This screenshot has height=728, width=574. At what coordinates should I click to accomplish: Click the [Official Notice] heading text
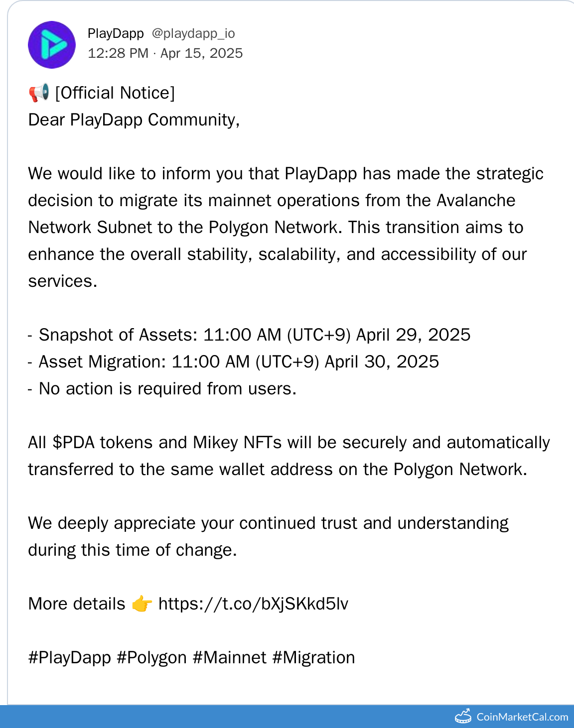(x=115, y=93)
